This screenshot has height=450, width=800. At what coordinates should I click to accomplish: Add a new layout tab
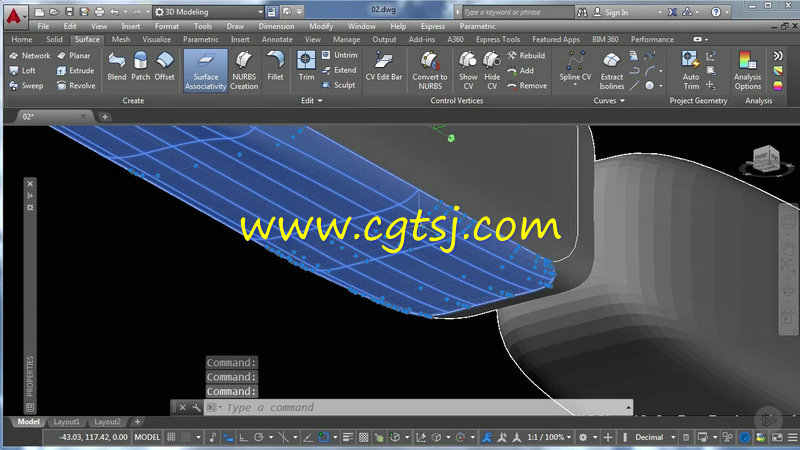(137, 421)
